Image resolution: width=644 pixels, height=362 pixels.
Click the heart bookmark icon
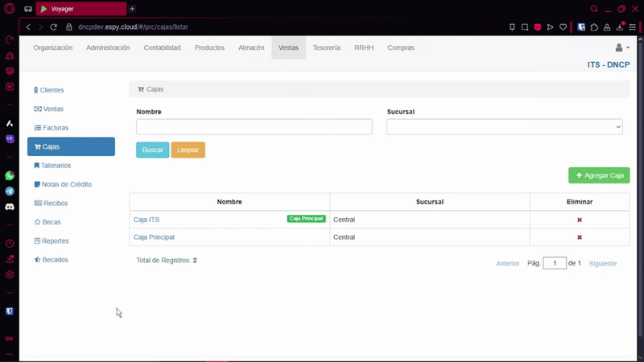pos(563,27)
